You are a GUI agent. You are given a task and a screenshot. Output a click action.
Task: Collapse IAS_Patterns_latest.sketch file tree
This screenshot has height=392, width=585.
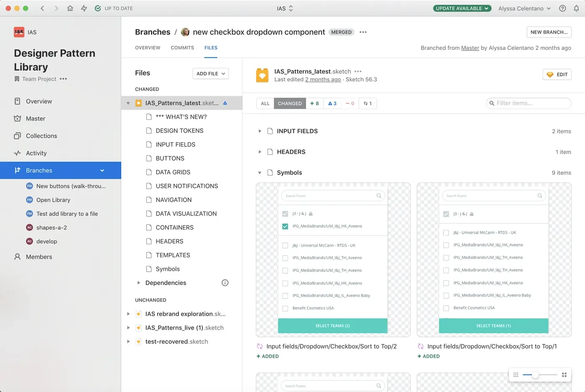tap(128, 103)
